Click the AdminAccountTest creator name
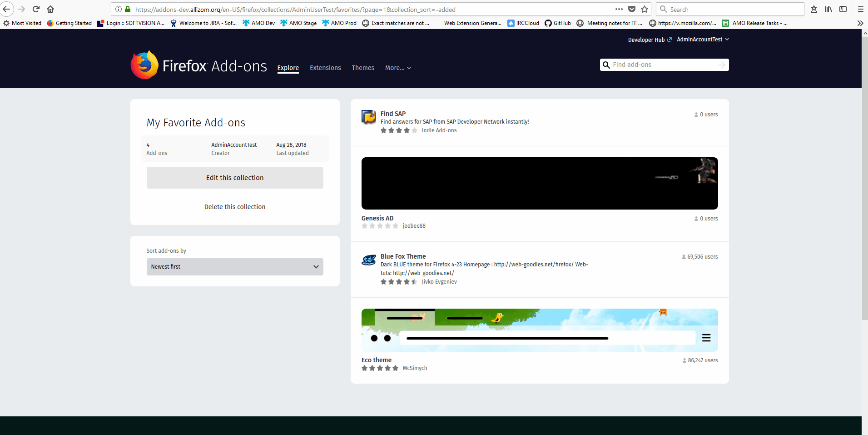The width and height of the screenshot is (868, 435). click(x=234, y=145)
